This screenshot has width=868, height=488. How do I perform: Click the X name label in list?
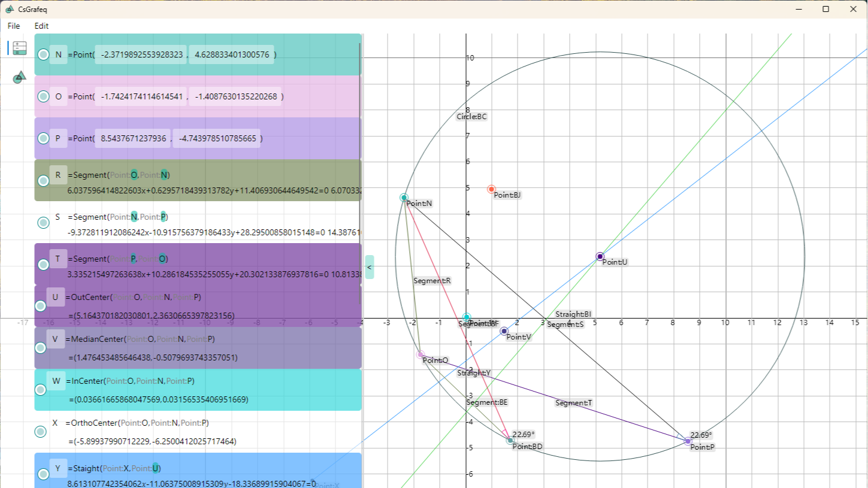[55, 423]
